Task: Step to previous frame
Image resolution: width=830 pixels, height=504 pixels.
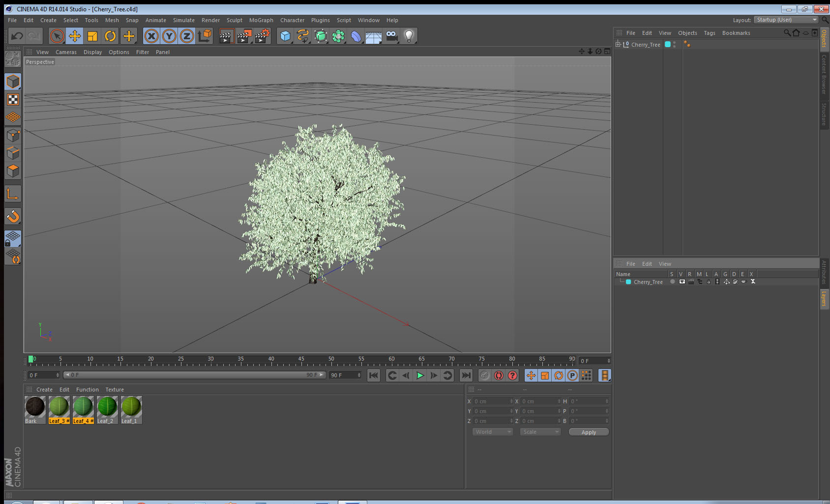Action: [x=406, y=375]
